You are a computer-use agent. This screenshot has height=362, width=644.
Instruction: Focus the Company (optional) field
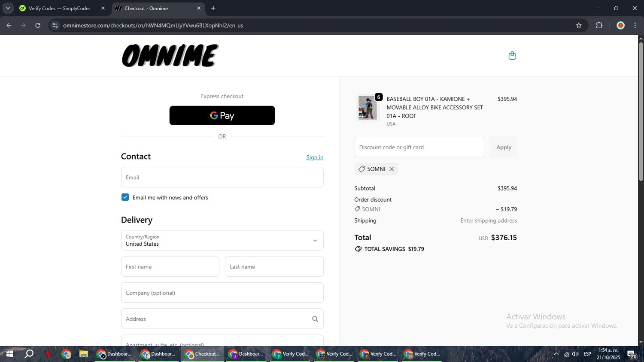[222, 293]
